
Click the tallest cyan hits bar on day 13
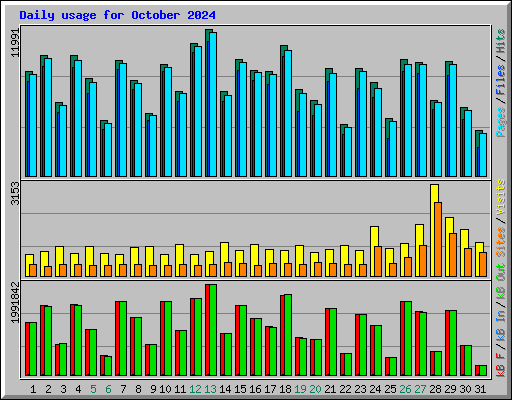213,104
